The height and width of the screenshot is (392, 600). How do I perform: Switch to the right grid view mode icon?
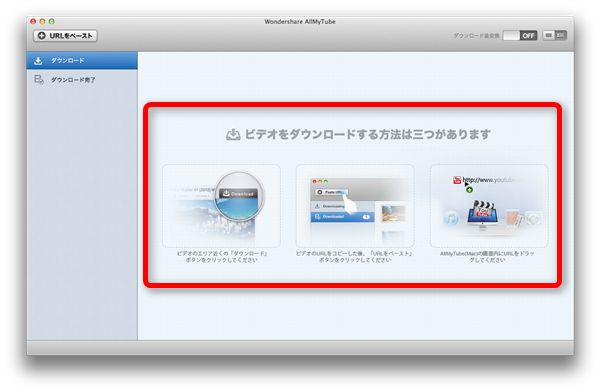[x=561, y=35]
